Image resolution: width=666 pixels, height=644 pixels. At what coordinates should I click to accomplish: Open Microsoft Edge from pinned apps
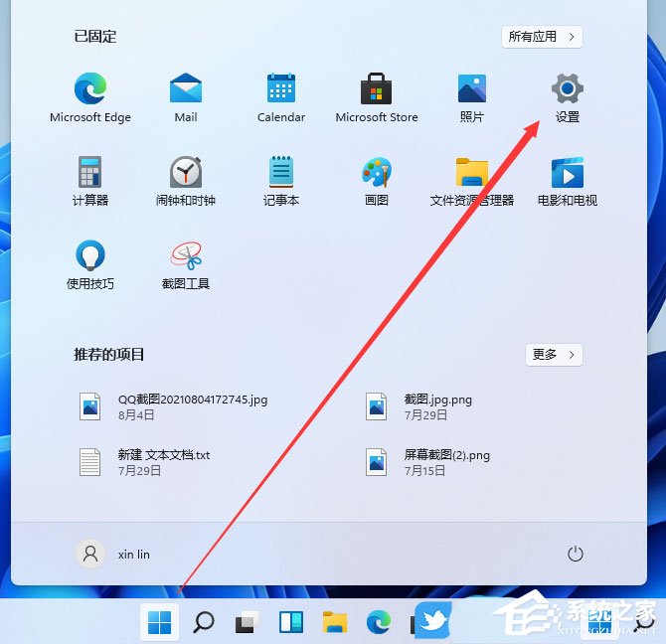pyautogui.click(x=90, y=97)
